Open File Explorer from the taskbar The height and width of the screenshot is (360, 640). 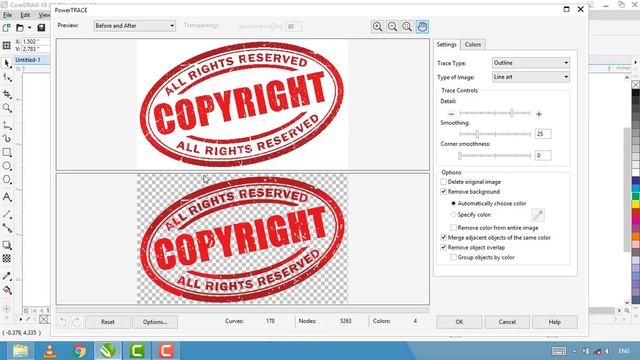click(20, 351)
